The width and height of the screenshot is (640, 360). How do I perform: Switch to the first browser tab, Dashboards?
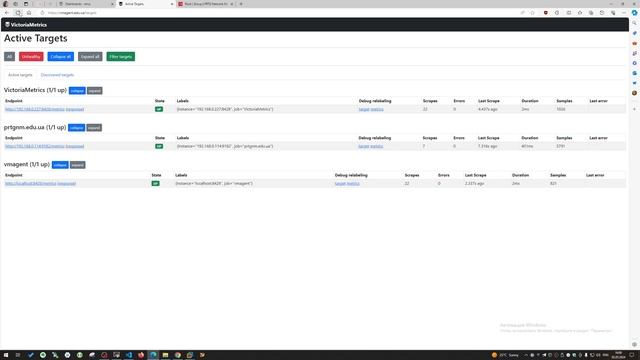pos(86,4)
